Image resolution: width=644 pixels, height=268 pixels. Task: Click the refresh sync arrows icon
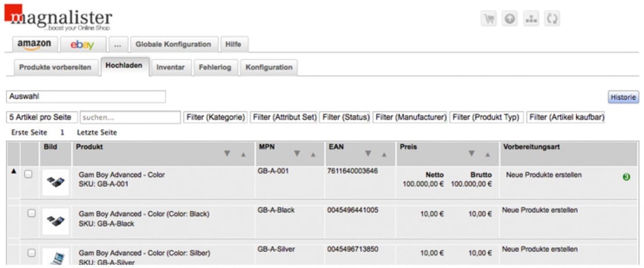[552, 19]
